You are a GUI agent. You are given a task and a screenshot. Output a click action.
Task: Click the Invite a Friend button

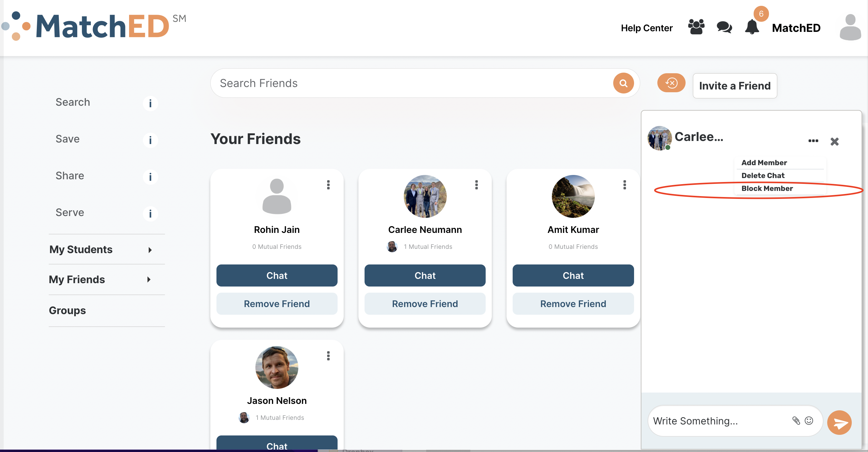(x=735, y=86)
